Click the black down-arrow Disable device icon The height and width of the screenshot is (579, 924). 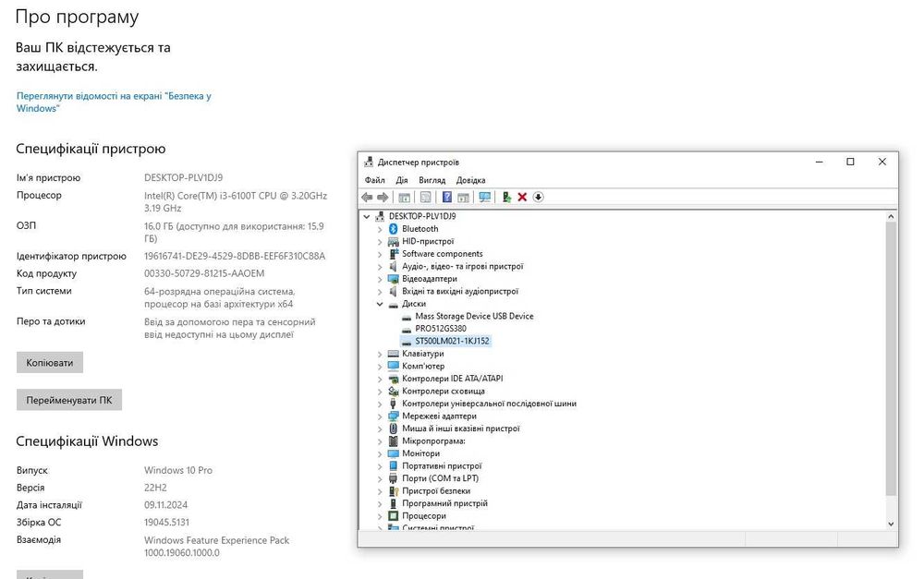538,198
